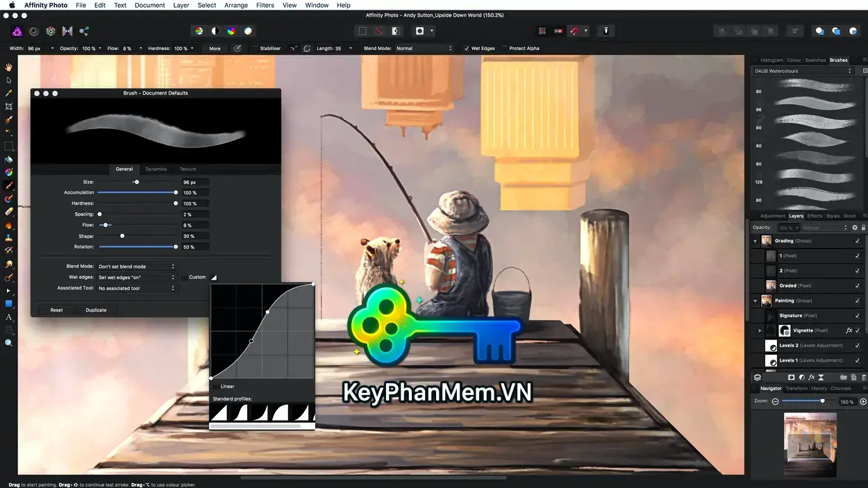Click the Duplicate button in the brush dialog
Viewport: 868px width, 488px height.
(96, 310)
